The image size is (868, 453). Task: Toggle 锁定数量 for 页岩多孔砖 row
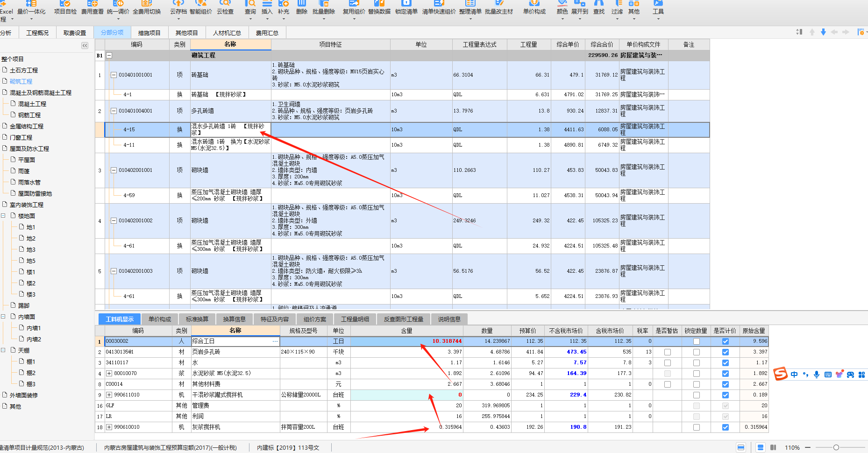click(697, 352)
